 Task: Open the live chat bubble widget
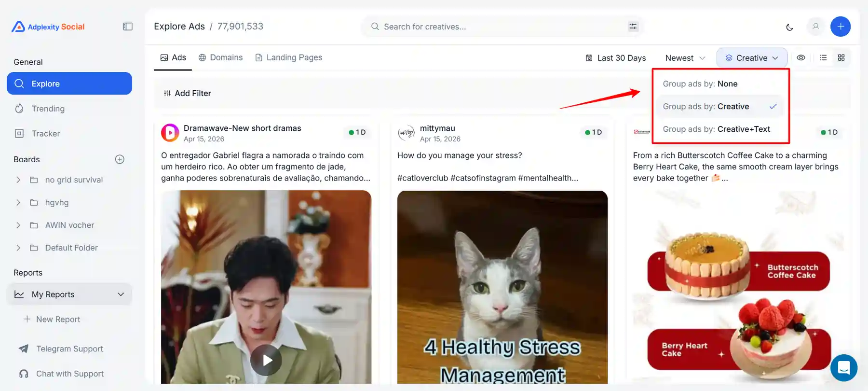coord(843,367)
